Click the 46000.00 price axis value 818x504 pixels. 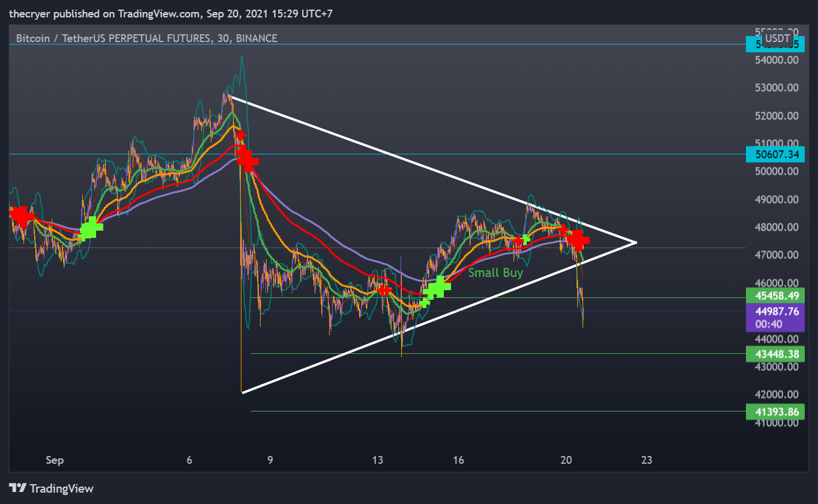pyautogui.click(x=775, y=283)
